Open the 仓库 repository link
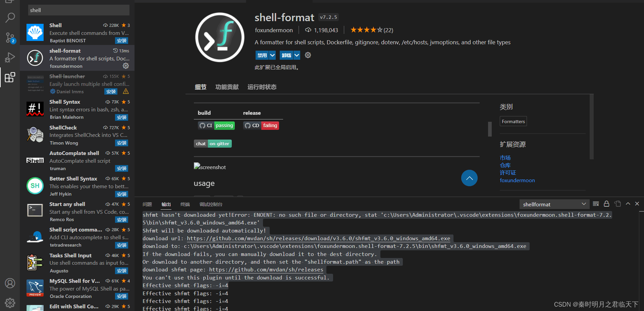 (x=505, y=165)
